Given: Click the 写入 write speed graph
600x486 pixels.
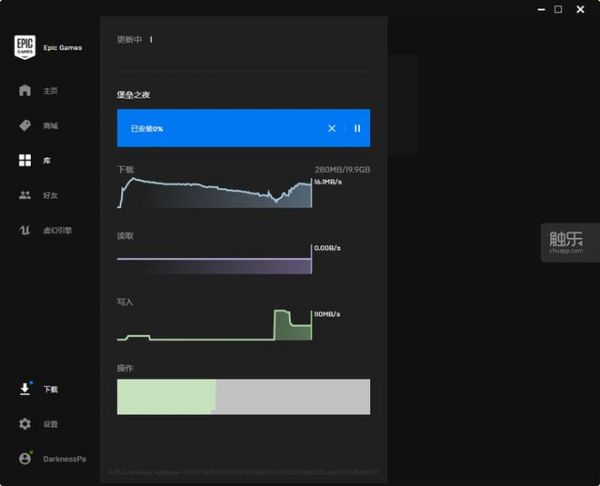Looking at the screenshot, I should pos(215,326).
